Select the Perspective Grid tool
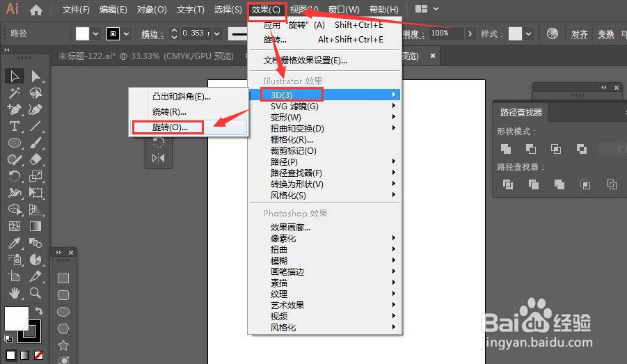The height and width of the screenshot is (364, 627). 36,209
